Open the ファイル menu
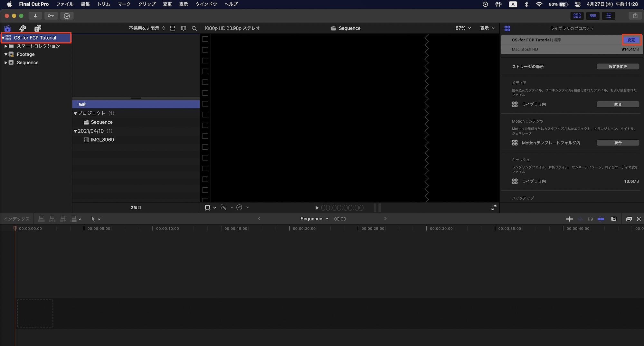Viewport: 644px width, 346px height. (x=65, y=4)
